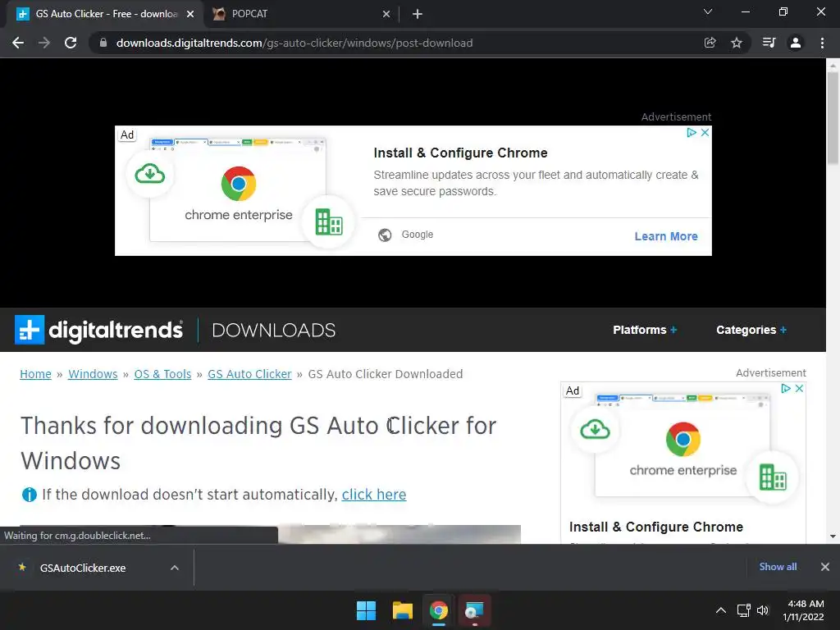840x630 pixels.
Task: Select the 'GS Auto Clicker Downloaded' breadcrumb text
Action: pyautogui.click(x=386, y=374)
